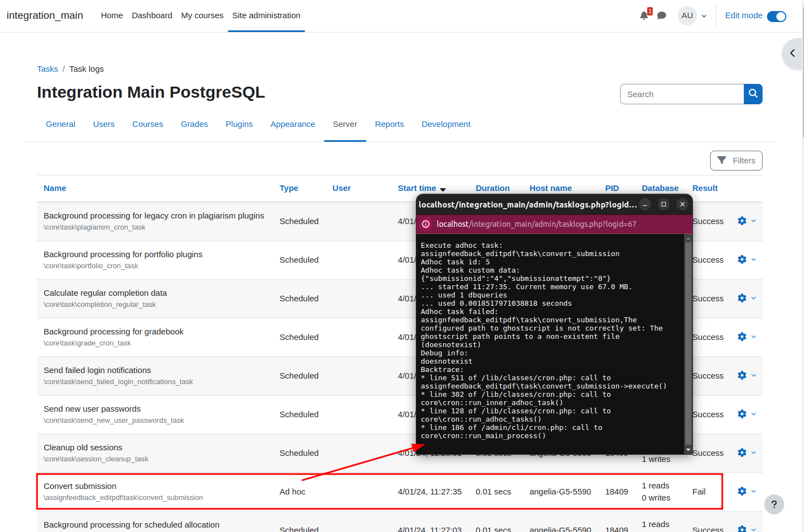Open gear actions for failed login notifications row

pos(742,375)
